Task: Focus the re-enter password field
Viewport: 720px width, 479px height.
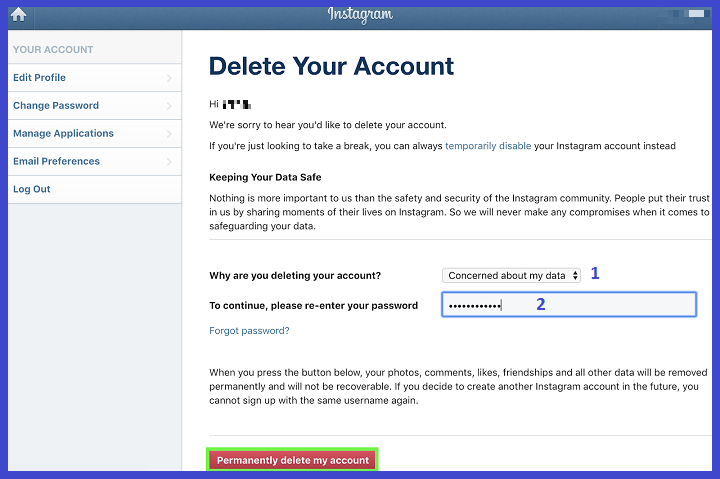Action: (568, 305)
